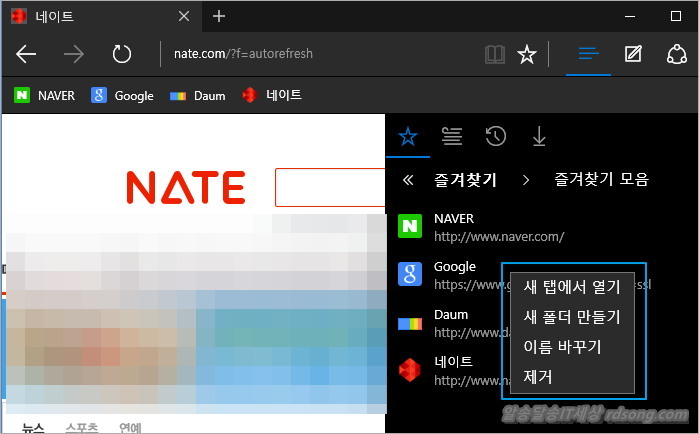Image resolution: width=699 pixels, height=434 pixels.
Task: Click the star icon in address bar
Action: click(x=527, y=55)
